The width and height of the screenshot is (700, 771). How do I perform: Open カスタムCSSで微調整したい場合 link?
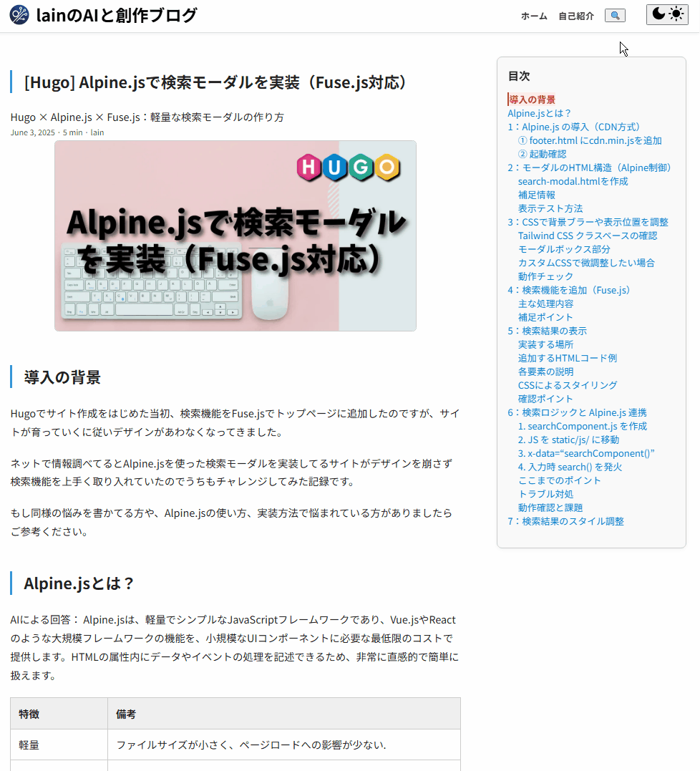tap(586, 263)
